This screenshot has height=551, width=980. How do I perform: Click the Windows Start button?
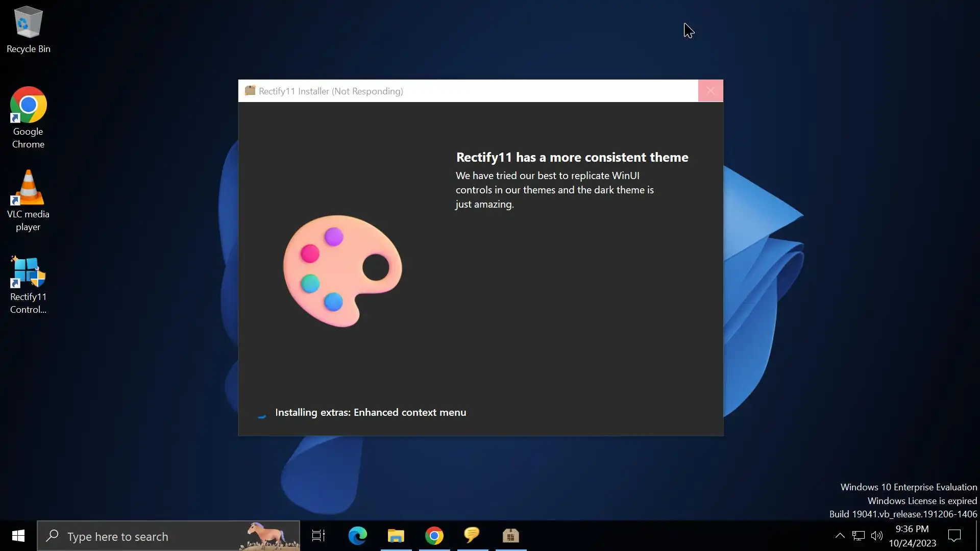coord(18,536)
